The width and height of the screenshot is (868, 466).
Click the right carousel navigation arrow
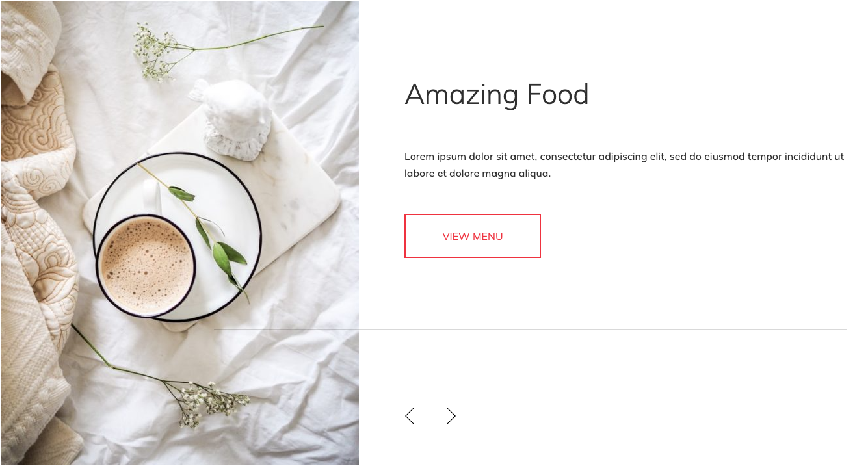pos(451,415)
